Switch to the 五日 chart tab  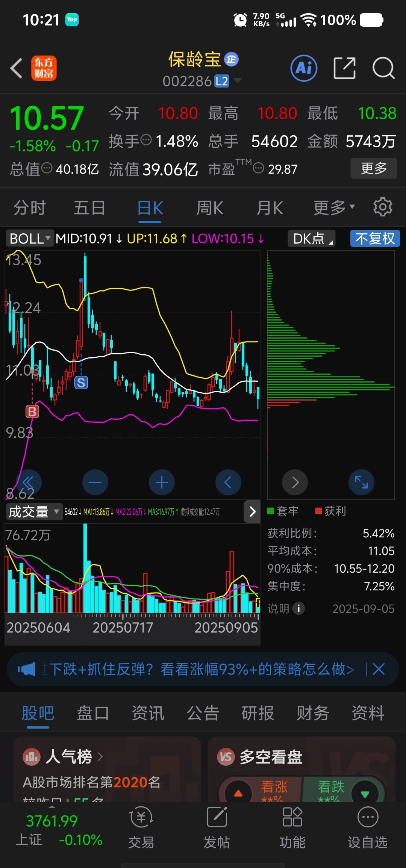point(89,208)
